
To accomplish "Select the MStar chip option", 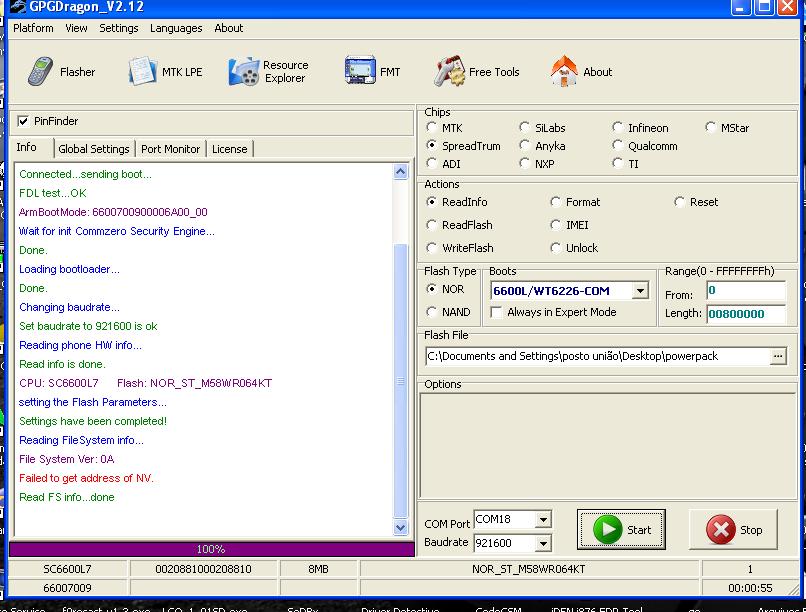I will tap(710, 127).
